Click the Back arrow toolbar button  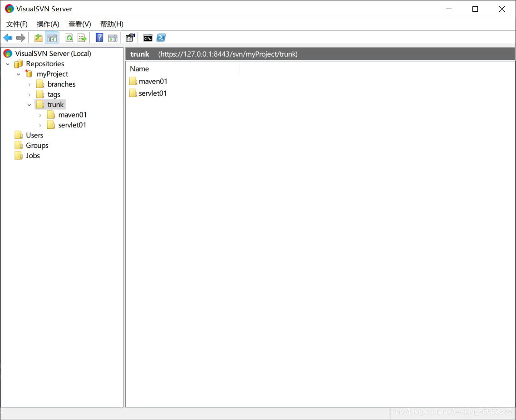(8, 38)
